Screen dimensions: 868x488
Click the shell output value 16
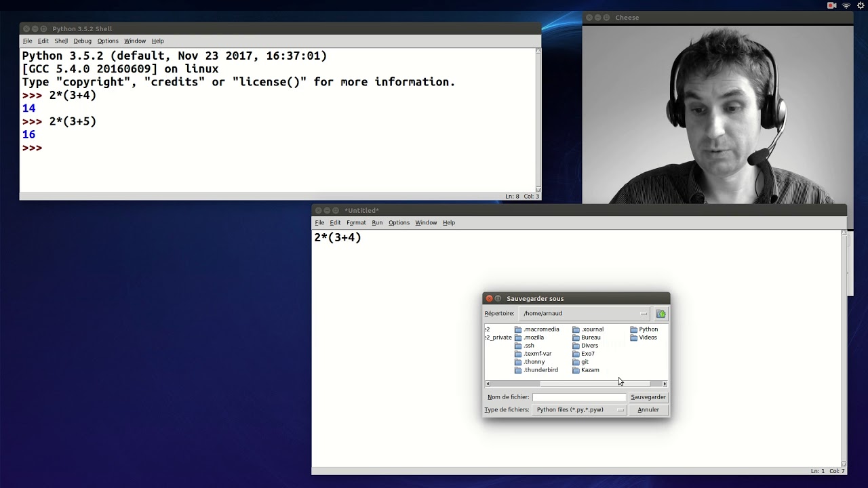pos(28,135)
